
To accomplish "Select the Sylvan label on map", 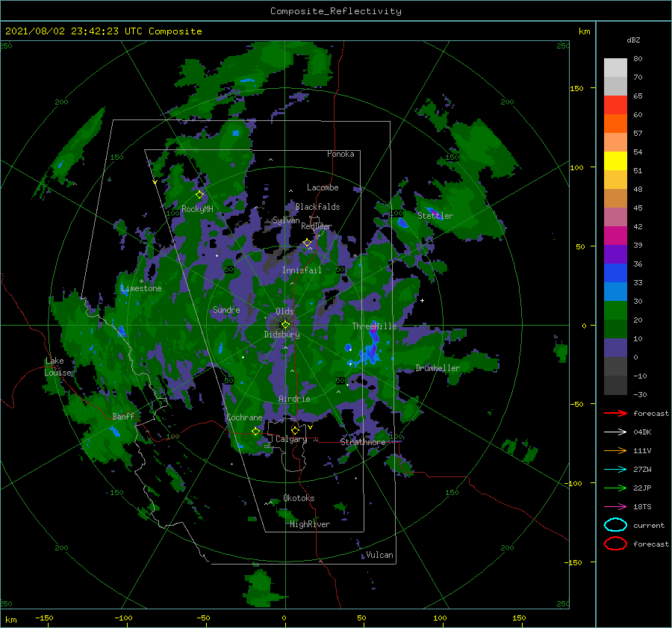I will click(x=286, y=220).
